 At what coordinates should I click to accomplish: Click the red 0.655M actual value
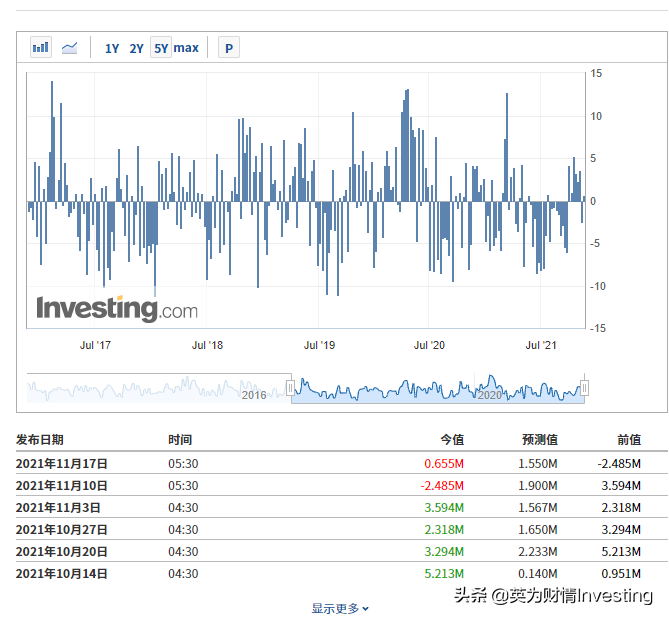point(444,463)
